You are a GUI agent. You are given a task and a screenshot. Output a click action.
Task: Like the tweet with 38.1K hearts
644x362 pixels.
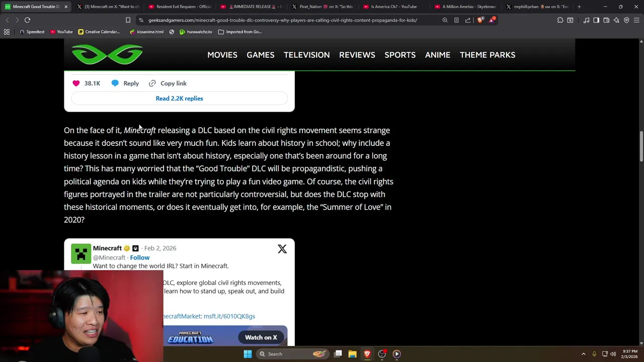tap(76, 83)
